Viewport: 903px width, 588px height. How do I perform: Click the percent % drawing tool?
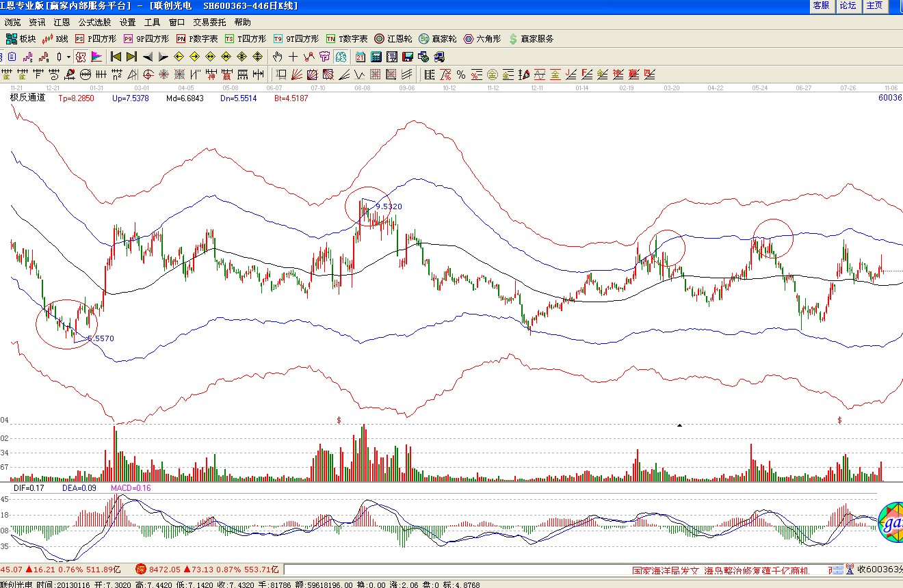click(x=461, y=75)
